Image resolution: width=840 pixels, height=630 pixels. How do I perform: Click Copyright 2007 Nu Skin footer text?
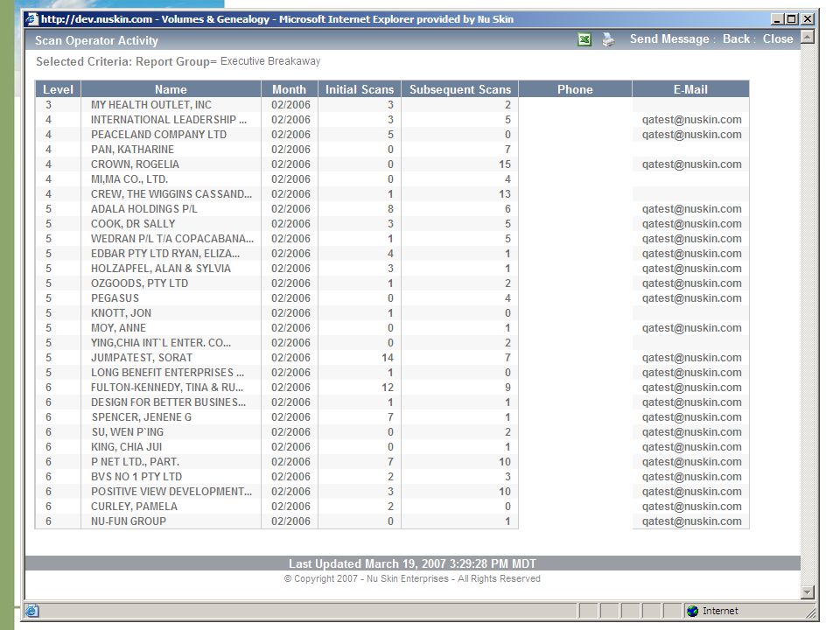pyautogui.click(x=412, y=578)
